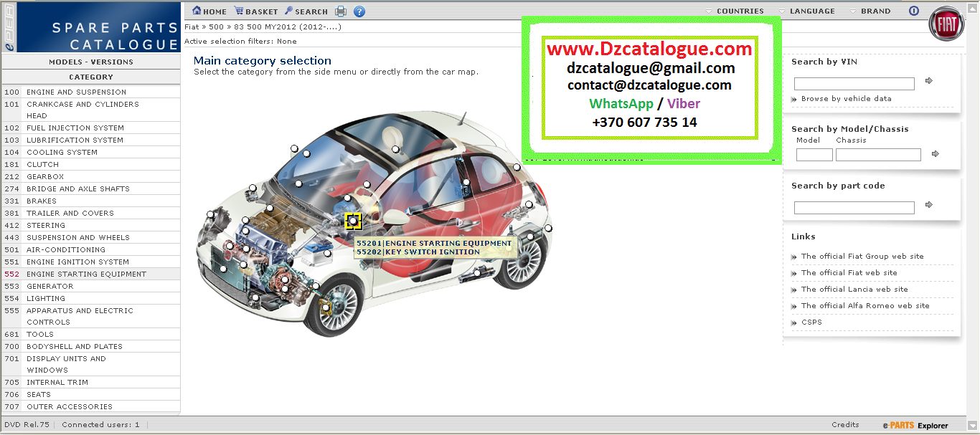
Task: Open help with the question mark icon
Action: coord(359,11)
